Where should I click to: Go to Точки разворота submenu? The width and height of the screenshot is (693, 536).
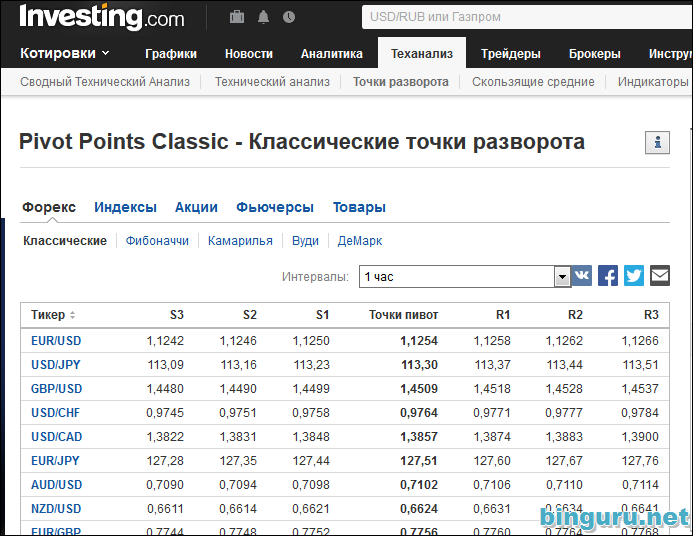click(401, 82)
